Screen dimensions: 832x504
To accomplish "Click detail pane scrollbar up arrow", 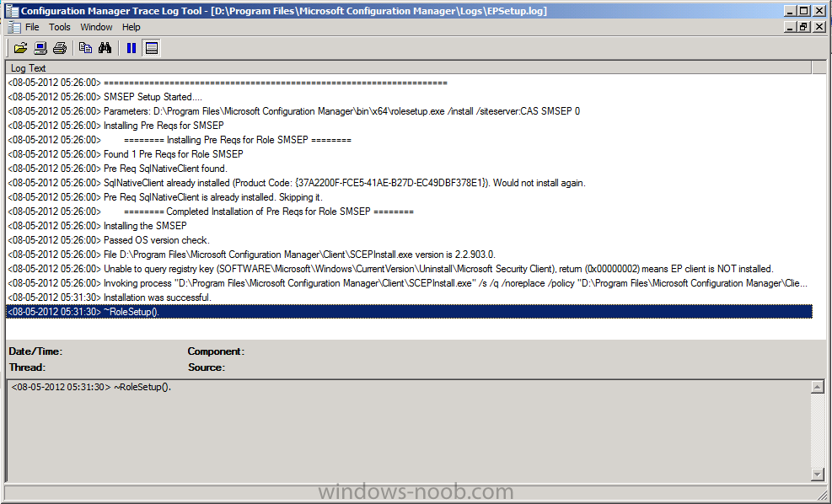I will [818, 387].
